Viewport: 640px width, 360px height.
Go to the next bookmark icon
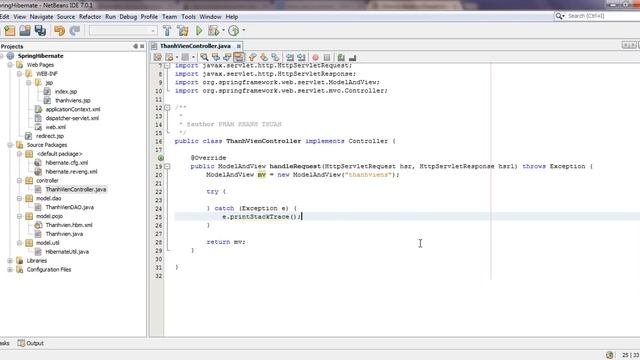tap(264, 58)
